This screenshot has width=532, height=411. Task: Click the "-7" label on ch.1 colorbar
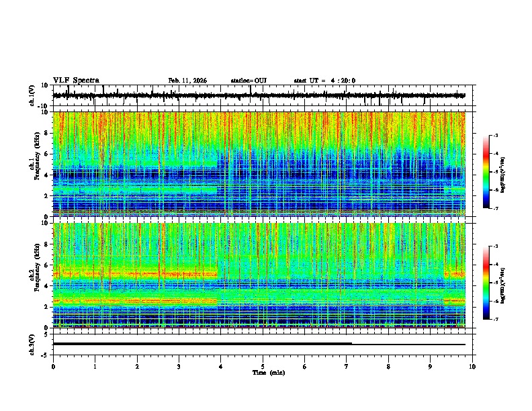[x=496, y=208]
